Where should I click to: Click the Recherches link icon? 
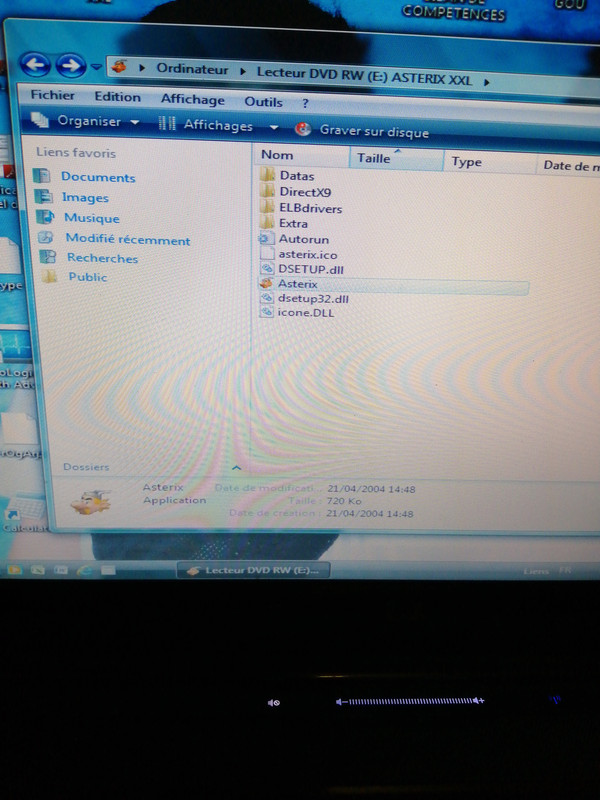click(47, 257)
